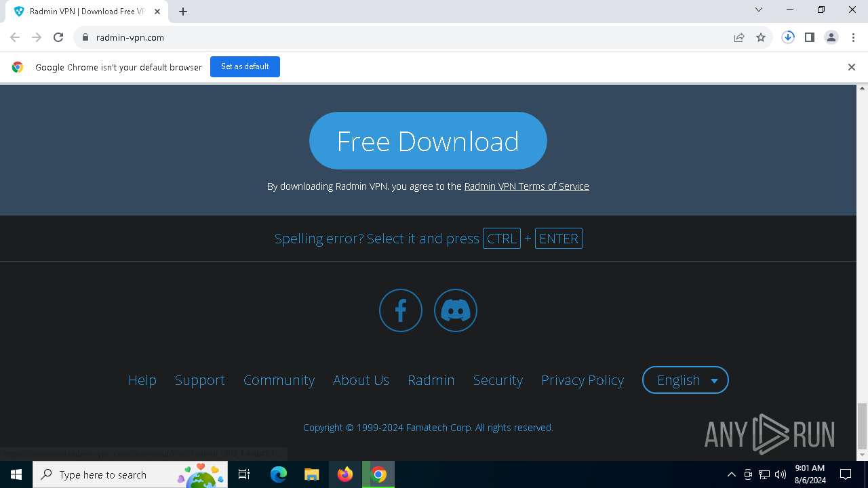This screenshot has height=488, width=868.
Task: Open the About Us page
Action: [x=361, y=380]
